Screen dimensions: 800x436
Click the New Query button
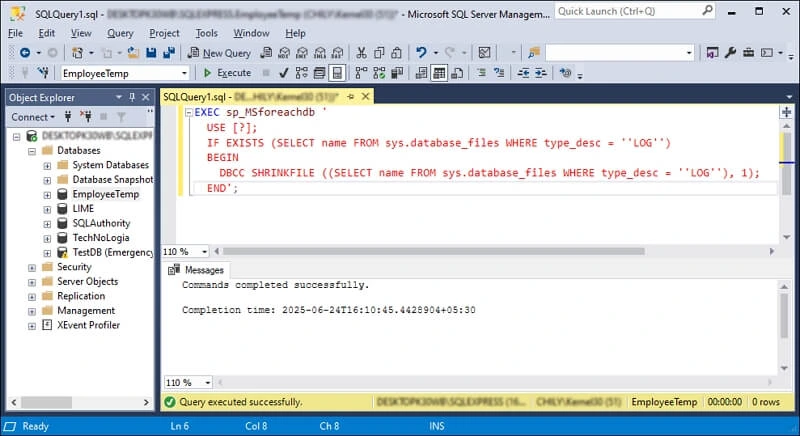(219, 53)
